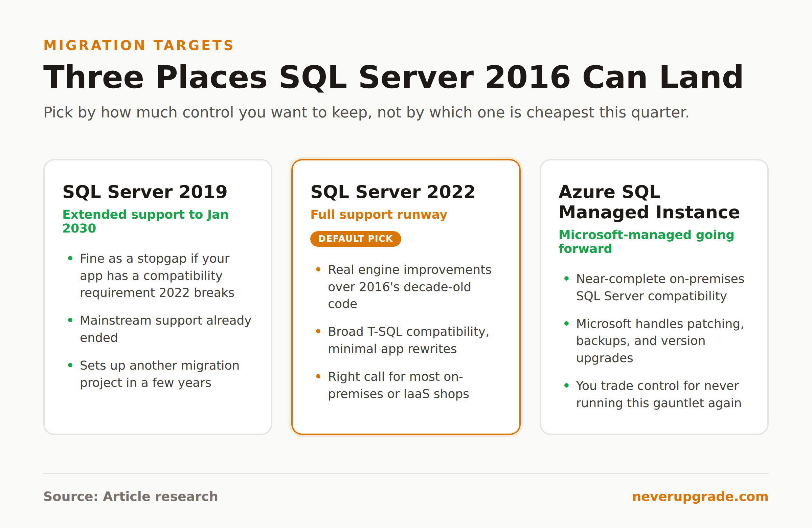Click Real engine improvements bullet

[410, 287]
